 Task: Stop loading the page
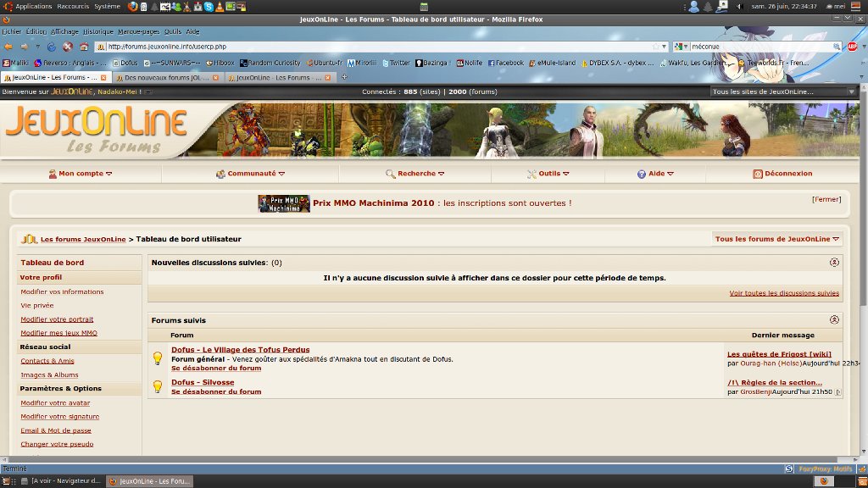coord(68,47)
